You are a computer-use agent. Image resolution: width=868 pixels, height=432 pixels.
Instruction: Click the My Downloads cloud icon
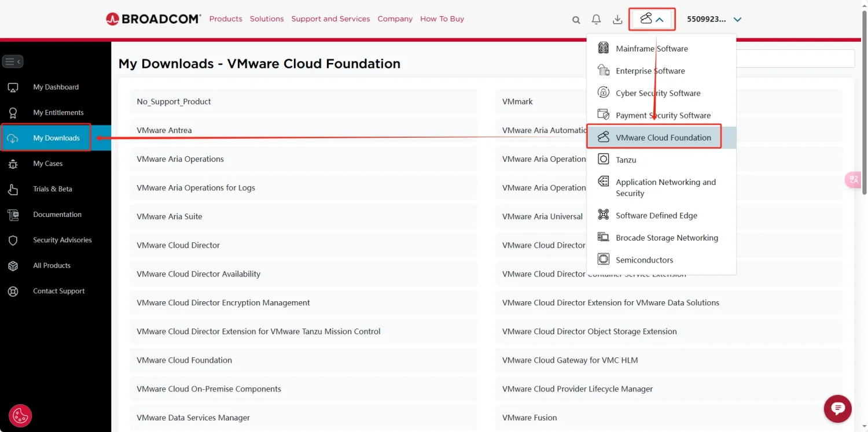coord(13,138)
